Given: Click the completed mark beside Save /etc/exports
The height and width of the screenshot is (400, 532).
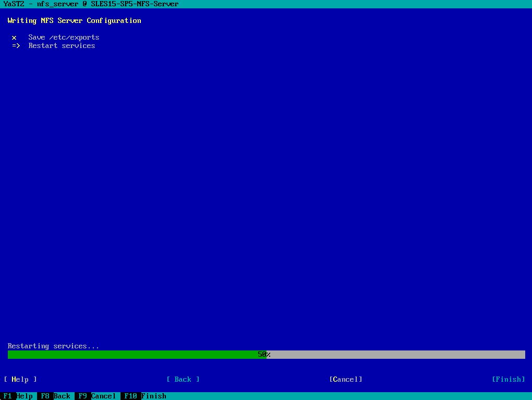Looking at the screenshot, I should pos(14,38).
